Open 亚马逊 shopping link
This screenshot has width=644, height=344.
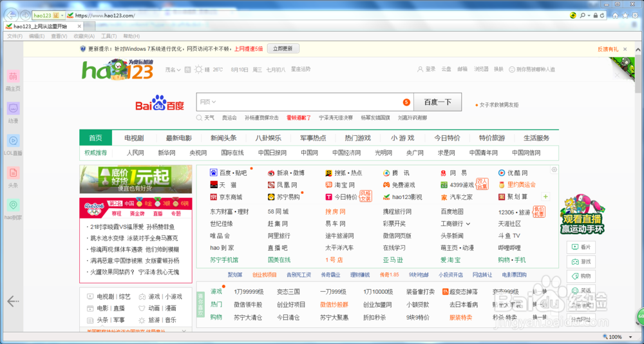[x=393, y=260]
